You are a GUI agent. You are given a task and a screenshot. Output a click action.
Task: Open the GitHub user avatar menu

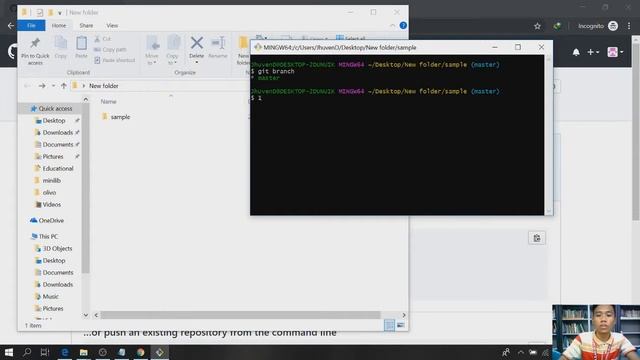point(615,52)
